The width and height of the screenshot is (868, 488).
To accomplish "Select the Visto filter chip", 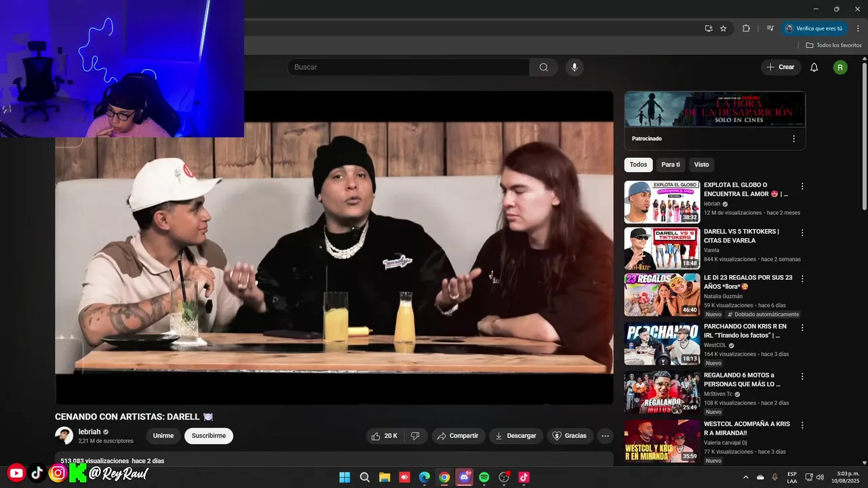I will [701, 165].
